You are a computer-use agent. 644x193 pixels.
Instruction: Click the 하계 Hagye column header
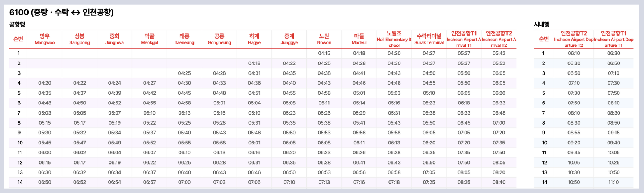(x=254, y=39)
